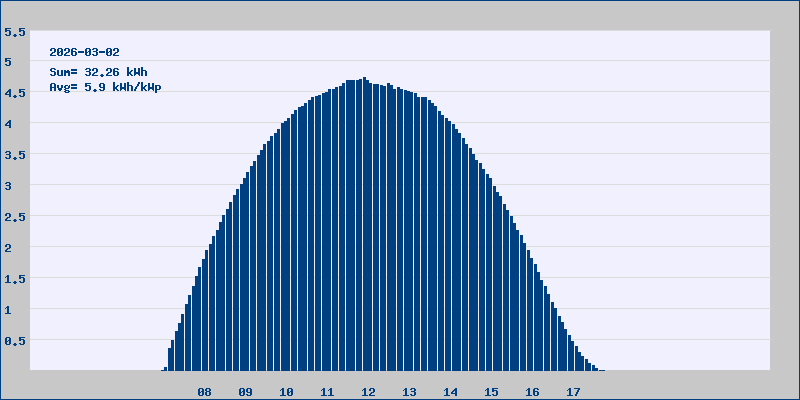This screenshot has width=800, height=400.
Task: Click the 12 hour label below chart
Action: pos(368,391)
